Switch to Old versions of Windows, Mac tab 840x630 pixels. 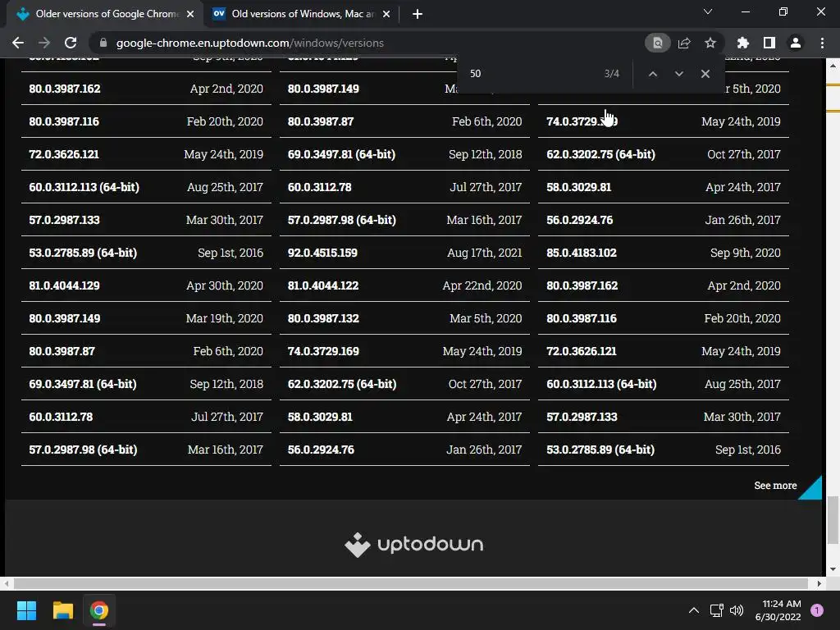click(x=302, y=14)
